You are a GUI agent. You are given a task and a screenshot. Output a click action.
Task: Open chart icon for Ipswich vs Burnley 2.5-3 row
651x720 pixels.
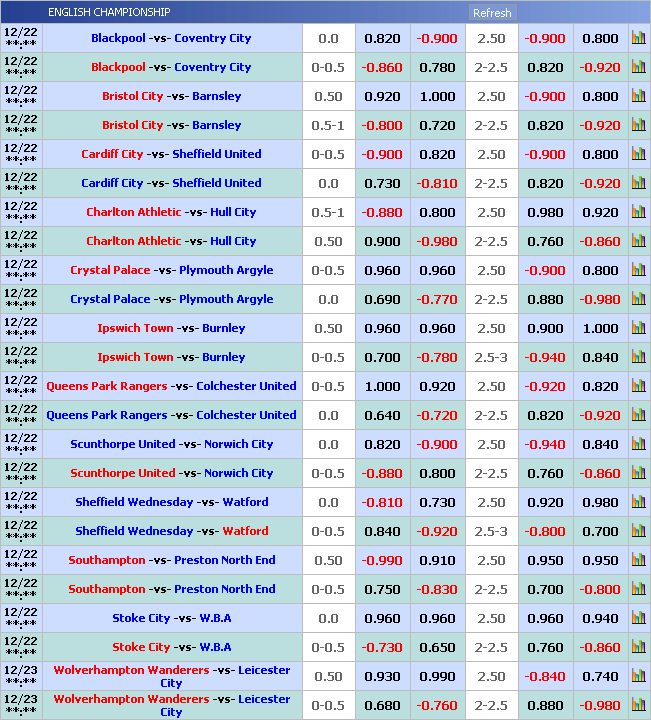[x=638, y=358]
